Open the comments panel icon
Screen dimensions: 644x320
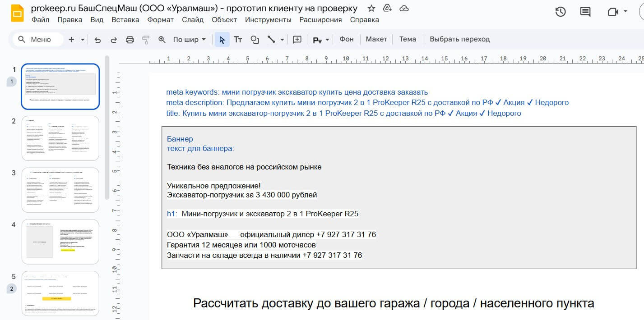click(x=585, y=12)
